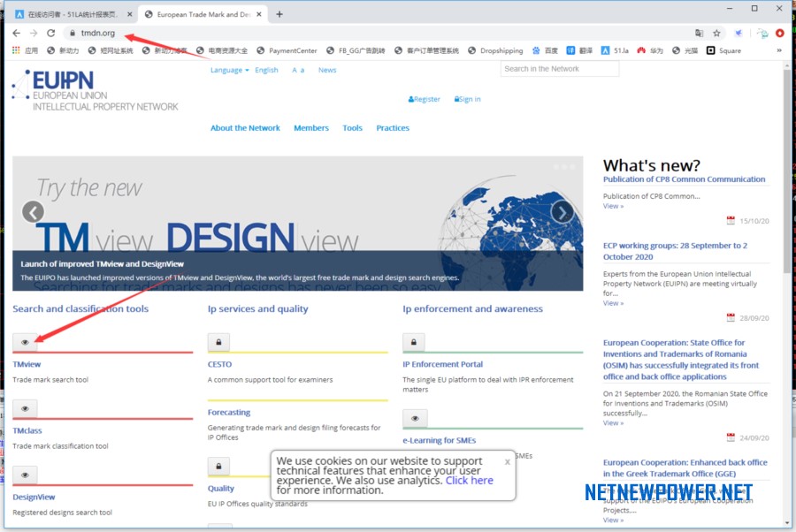The image size is (796, 532).
Task: Open ECP working groups news headline
Action: point(675,251)
